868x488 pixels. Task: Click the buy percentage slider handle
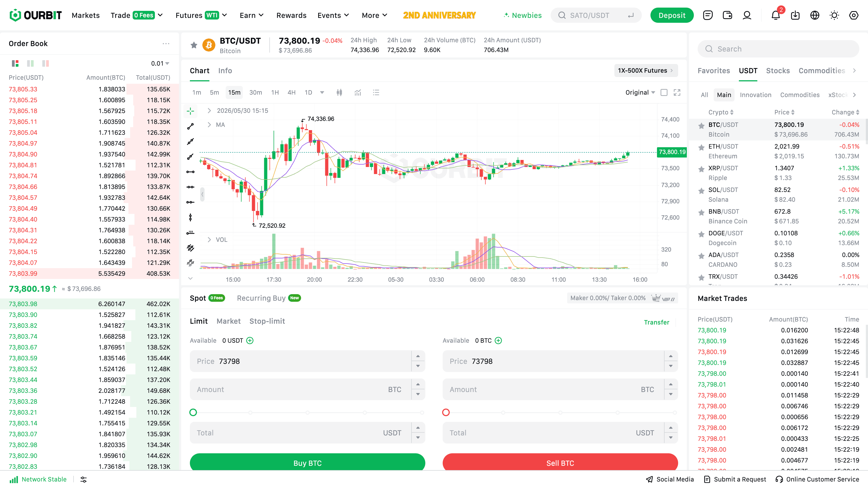coord(193,412)
